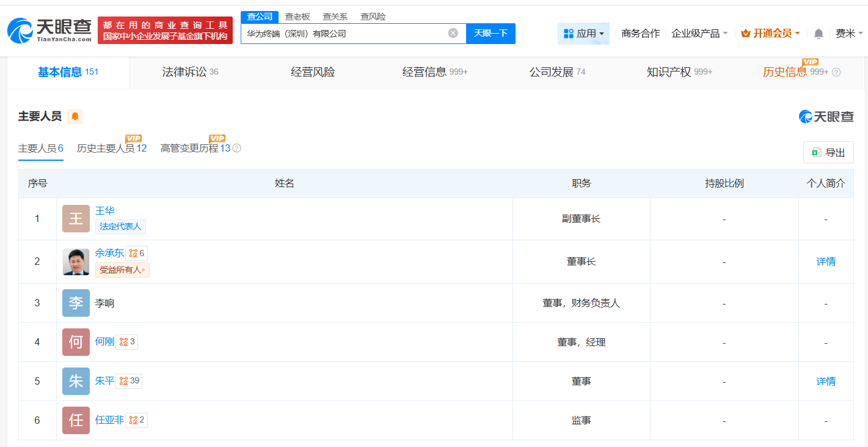Open 任亚非's profile link

pyautogui.click(x=109, y=420)
